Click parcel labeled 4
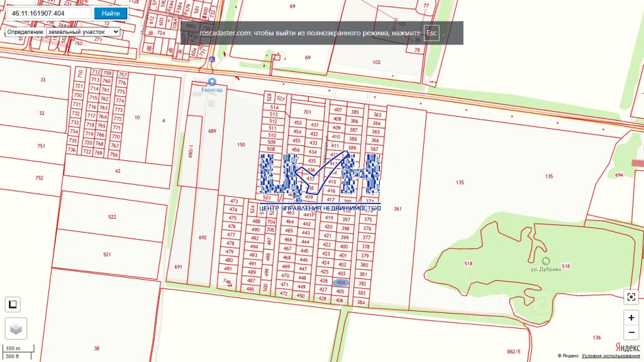Viewport: 644px width, 362px height. 164,121
